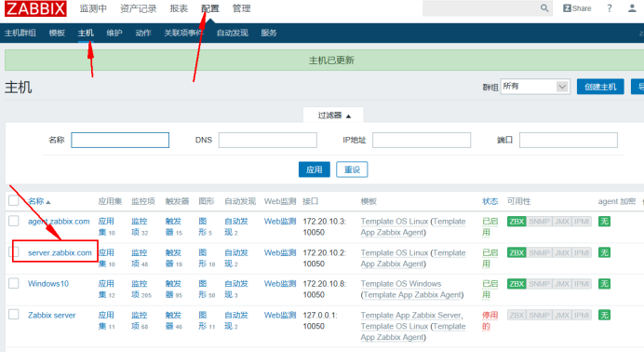Click the 127.0.0.1: 10050 interface text
This screenshot has height=352, width=644.
pyautogui.click(x=320, y=320)
